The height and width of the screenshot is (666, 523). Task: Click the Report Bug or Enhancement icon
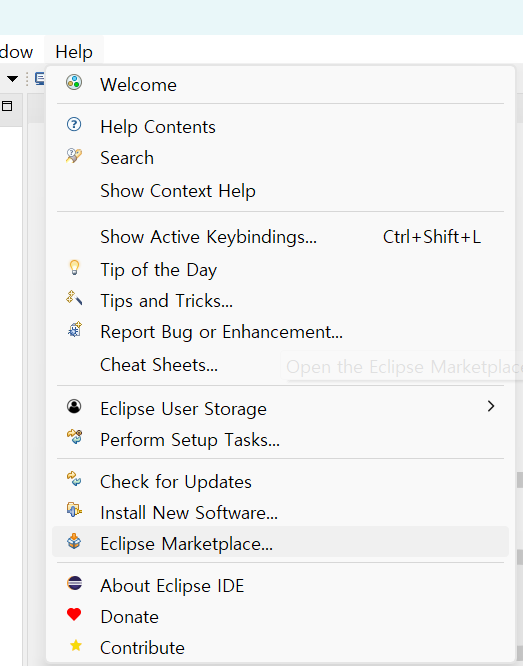click(74, 330)
